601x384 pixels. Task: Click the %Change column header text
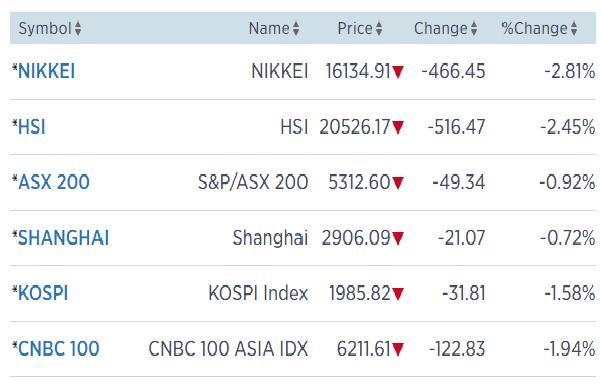pyautogui.click(x=534, y=29)
